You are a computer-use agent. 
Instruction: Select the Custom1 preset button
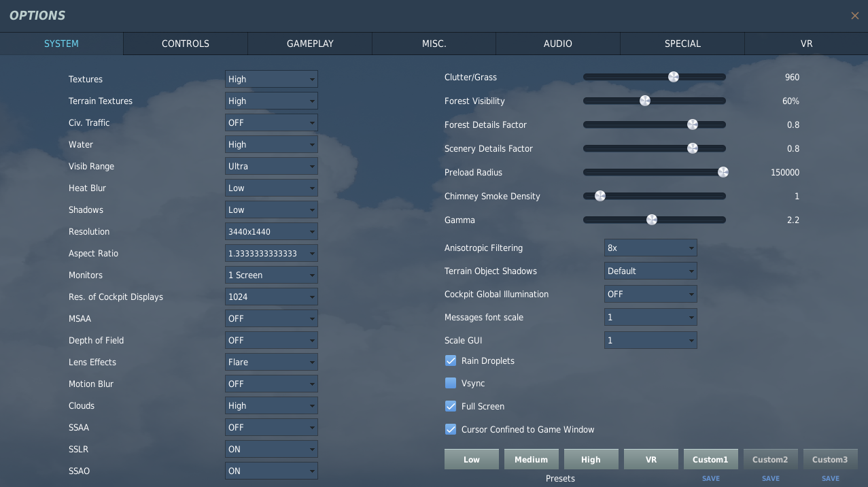710,459
